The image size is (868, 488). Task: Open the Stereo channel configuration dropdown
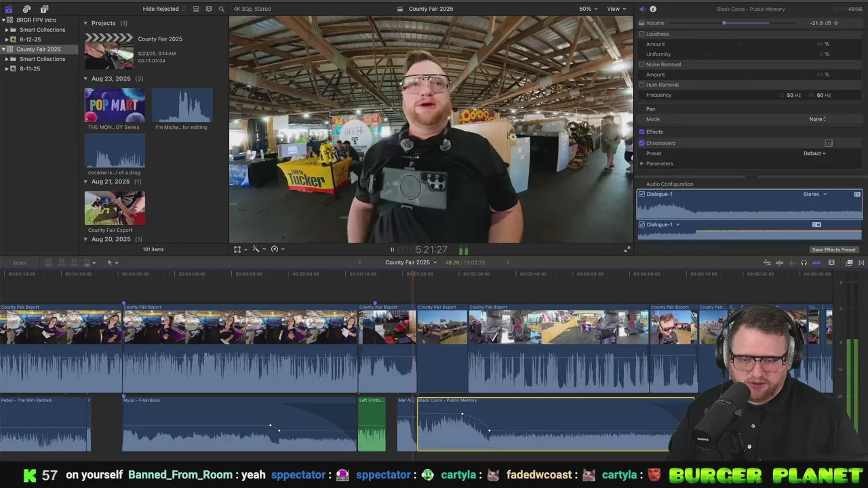(815, 195)
